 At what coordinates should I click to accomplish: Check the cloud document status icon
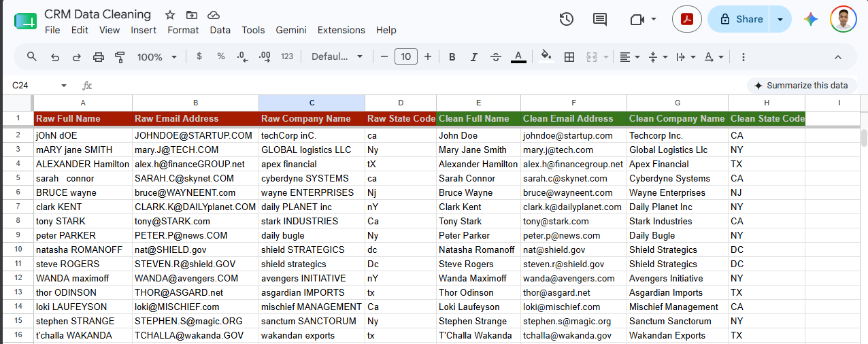[x=214, y=15]
